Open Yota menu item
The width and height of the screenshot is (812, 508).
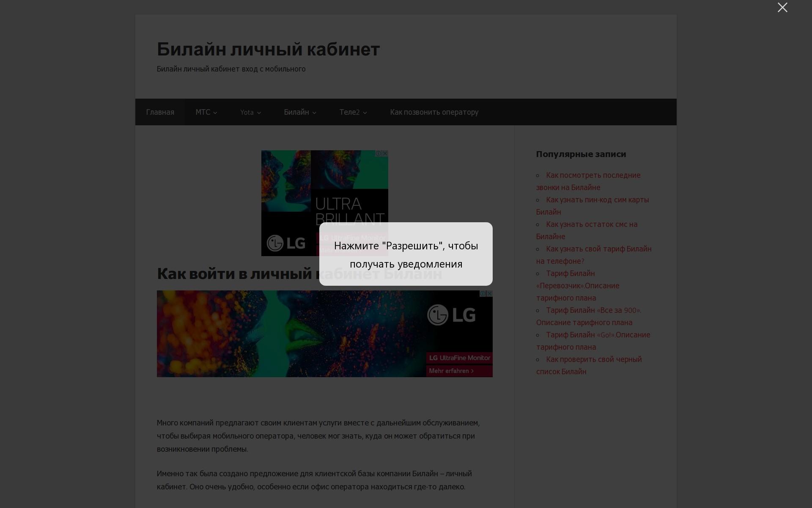pos(247,112)
